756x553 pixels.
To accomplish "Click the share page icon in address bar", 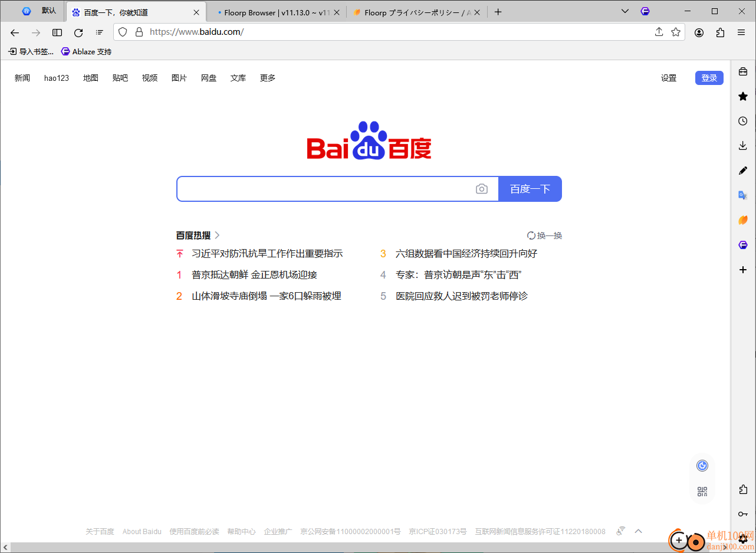I will click(x=659, y=32).
